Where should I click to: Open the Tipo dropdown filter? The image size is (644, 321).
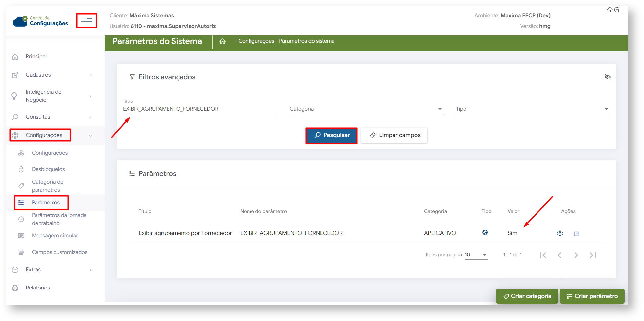[532, 109]
